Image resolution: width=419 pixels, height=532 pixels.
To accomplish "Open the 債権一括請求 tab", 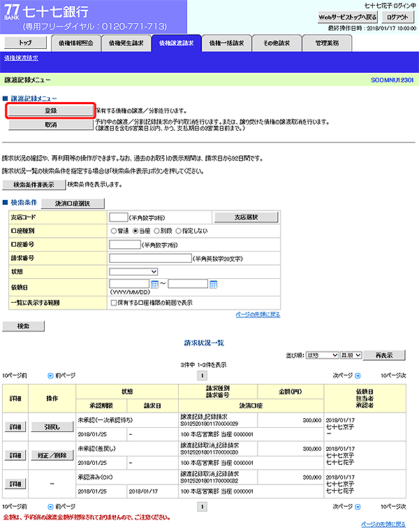I will click(x=226, y=43).
